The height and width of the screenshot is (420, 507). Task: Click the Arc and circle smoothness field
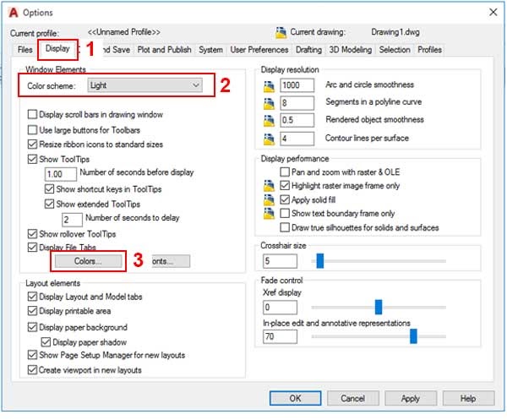pyautogui.click(x=297, y=85)
